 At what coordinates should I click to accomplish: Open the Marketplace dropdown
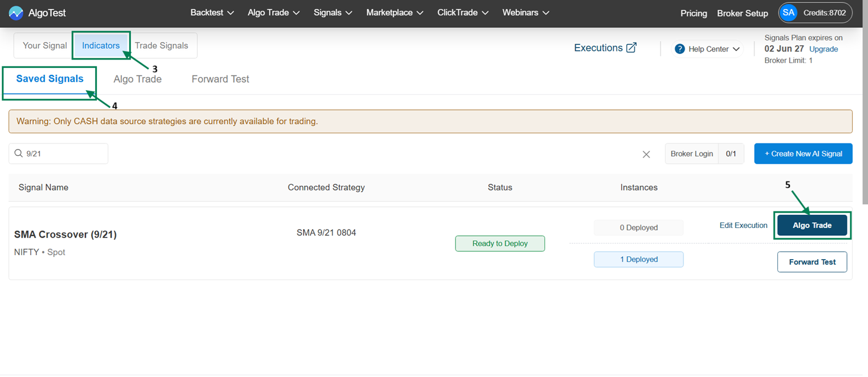pos(394,12)
